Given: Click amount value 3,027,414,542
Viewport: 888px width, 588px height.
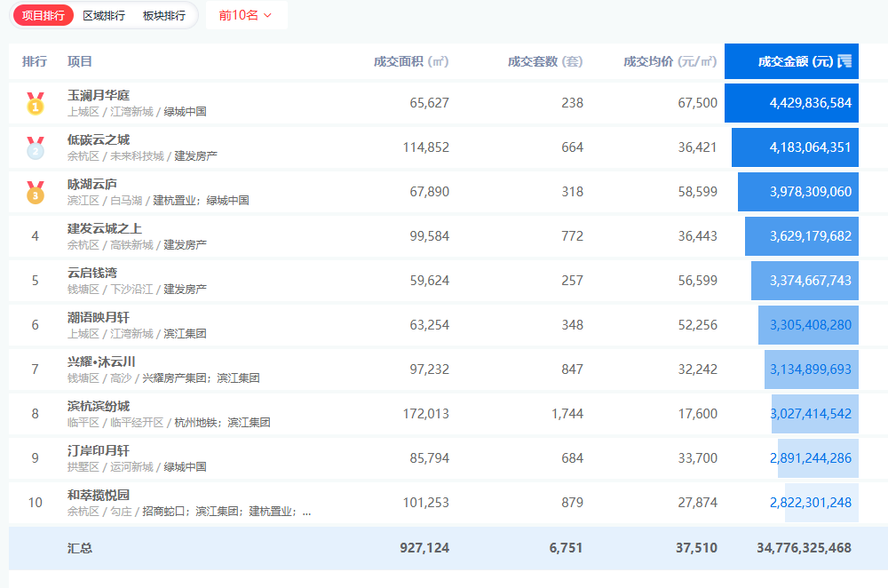Looking at the screenshot, I should [811, 414].
